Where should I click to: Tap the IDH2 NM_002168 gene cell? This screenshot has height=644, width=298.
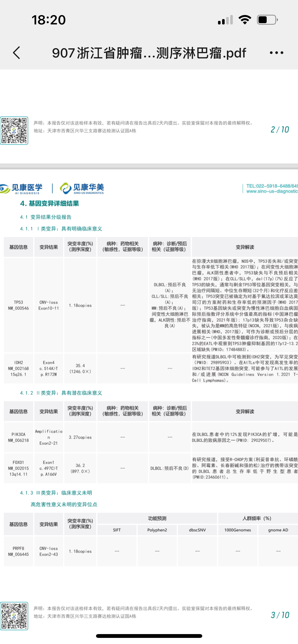click(19, 368)
